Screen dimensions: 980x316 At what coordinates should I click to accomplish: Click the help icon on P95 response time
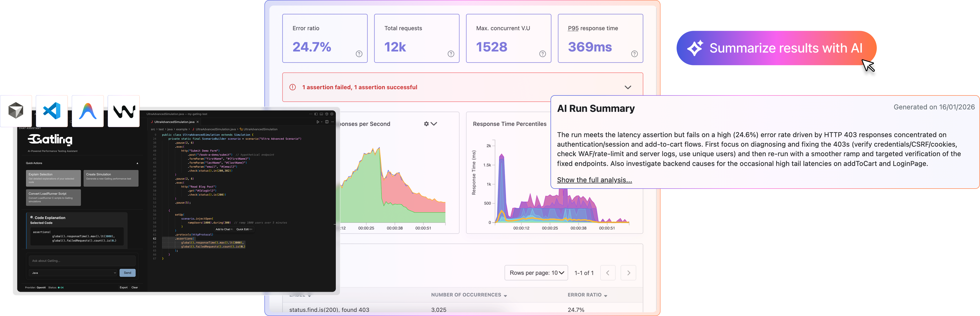coord(634,54)
